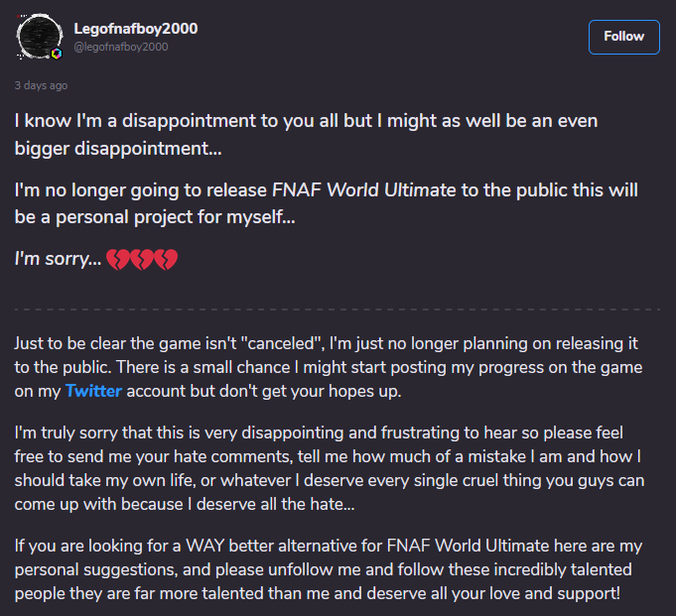Click the "3 days ago" timestamp
Image resolution: width=676 pixels, height=616 pixels.
click(x=41, y=85)
